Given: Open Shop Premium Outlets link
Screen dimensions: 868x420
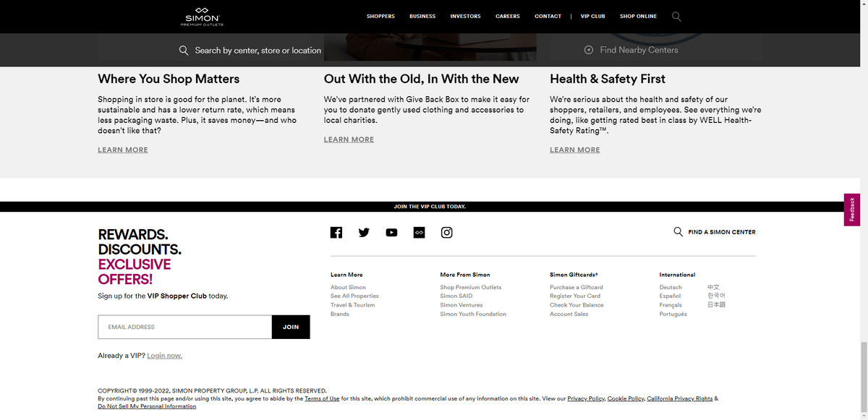Looking at the screenshot, I should (x=471, y=287).
